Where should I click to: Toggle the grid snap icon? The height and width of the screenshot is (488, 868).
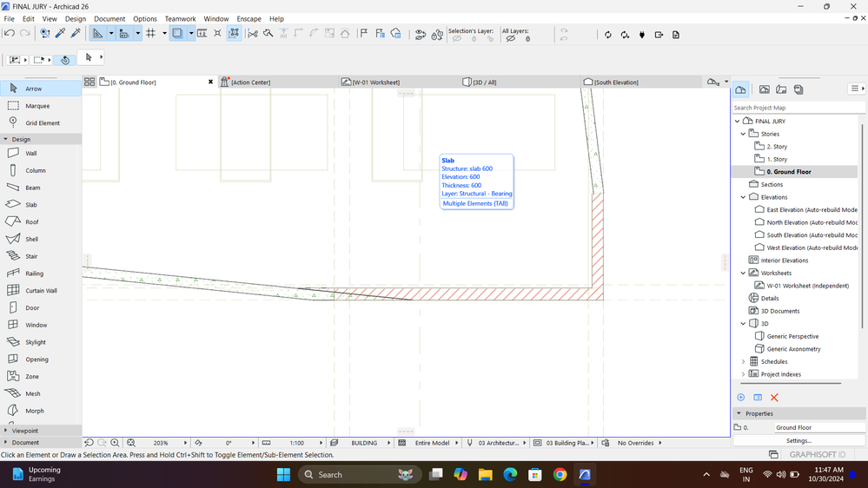(150, 34)
